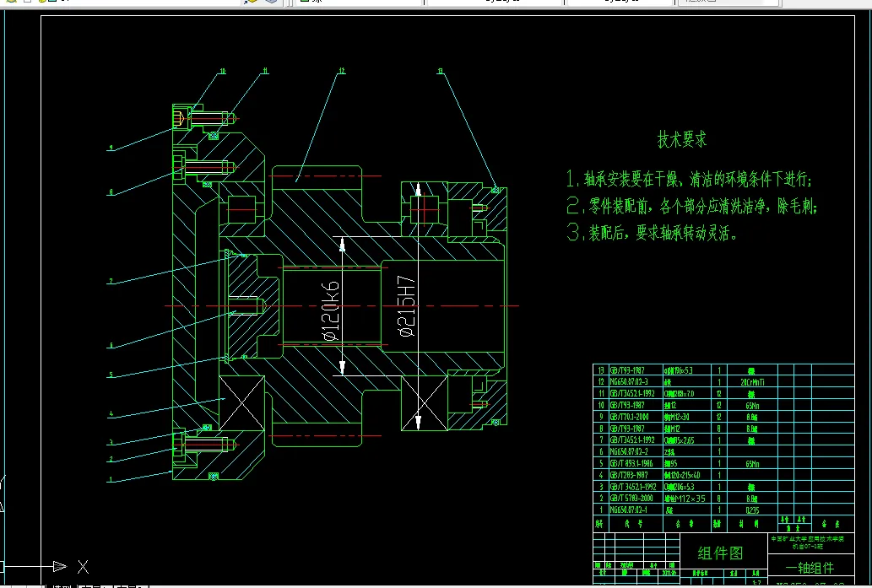Screen dimensions: 872x588
Task: Select the 65Mn material cell in row 5
Action: tap(752, 463)
